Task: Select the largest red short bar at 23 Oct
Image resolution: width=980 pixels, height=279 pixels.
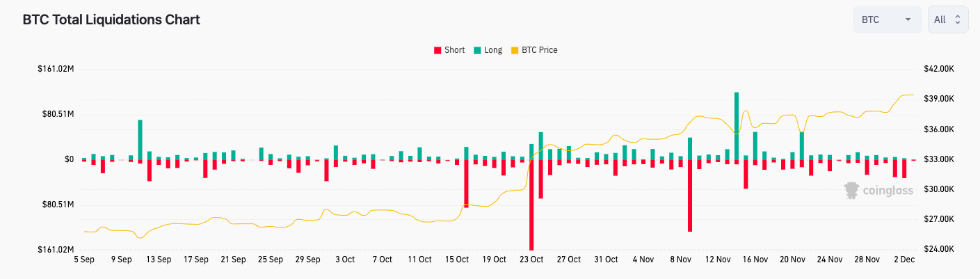Action: (531, 205)
